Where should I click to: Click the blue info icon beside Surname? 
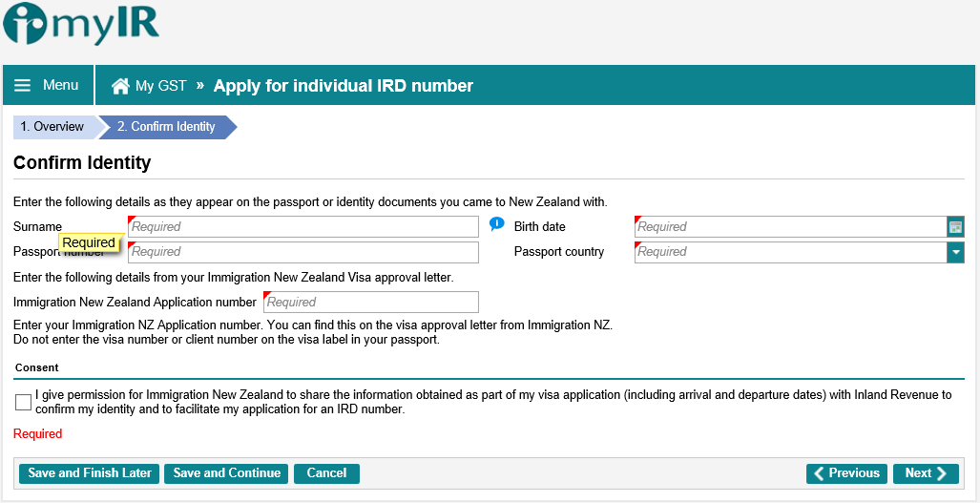[x=496, y=225]
